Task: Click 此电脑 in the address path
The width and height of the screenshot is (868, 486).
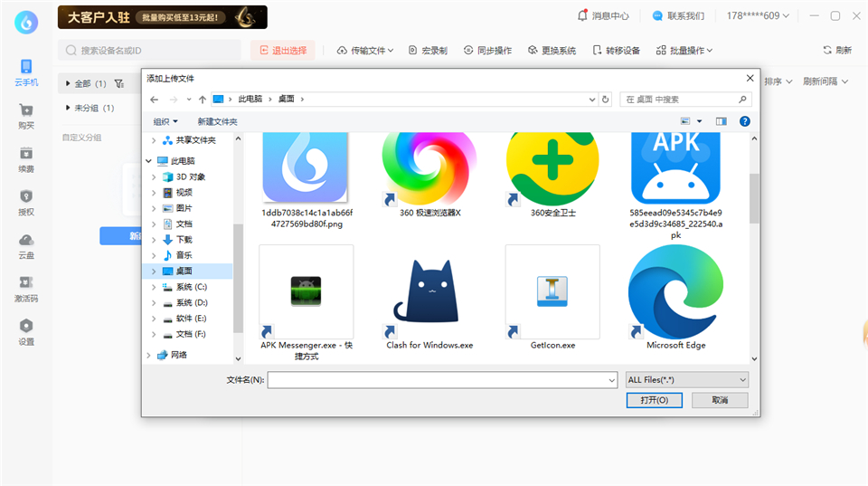Action: [x=250, y=99]
